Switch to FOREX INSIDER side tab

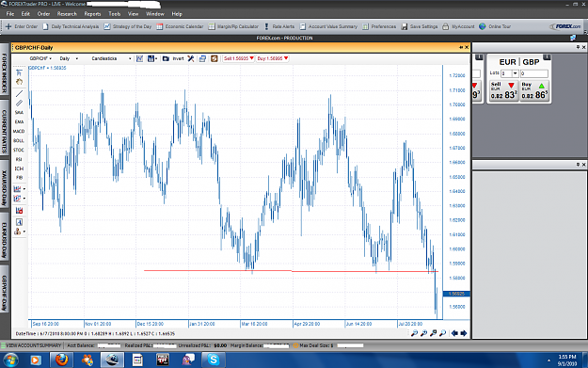click(4, 73)
